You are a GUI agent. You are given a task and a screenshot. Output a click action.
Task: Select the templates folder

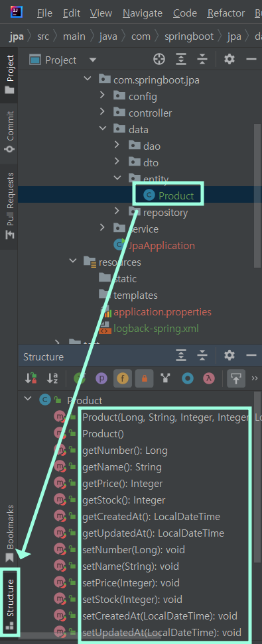135,295
